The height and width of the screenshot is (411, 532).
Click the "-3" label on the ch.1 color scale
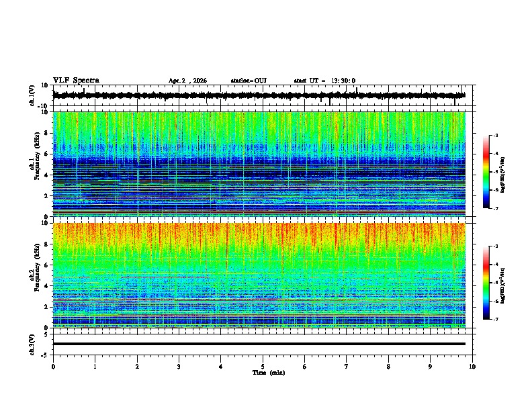[495, 135]
